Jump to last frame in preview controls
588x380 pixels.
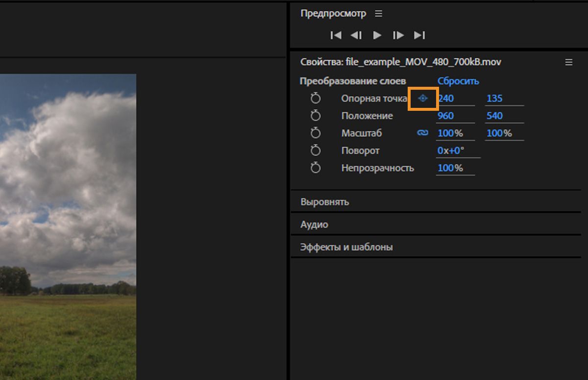click(419, 35)
